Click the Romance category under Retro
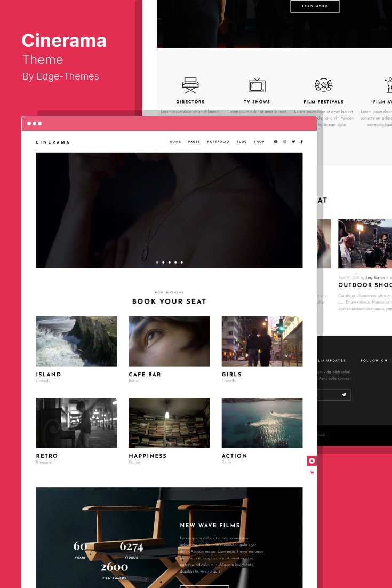 (x=44, y=462)
